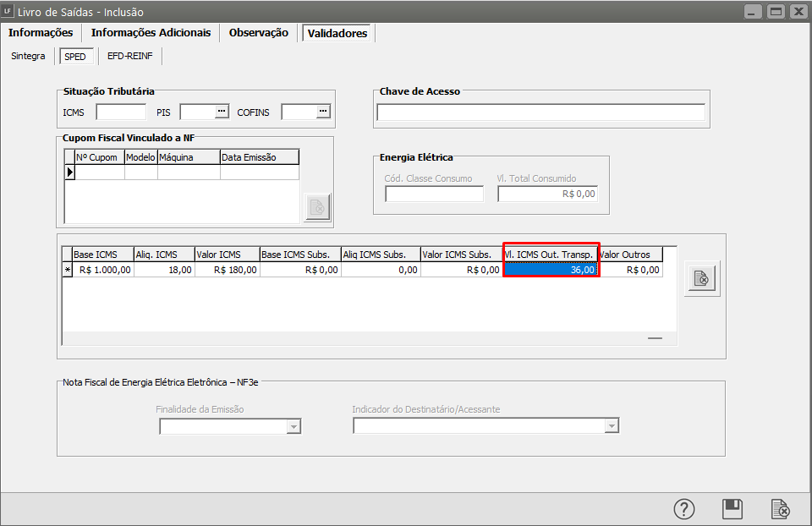Click the help question mark icon
This screenshot has width=812, height=526.
683,509
